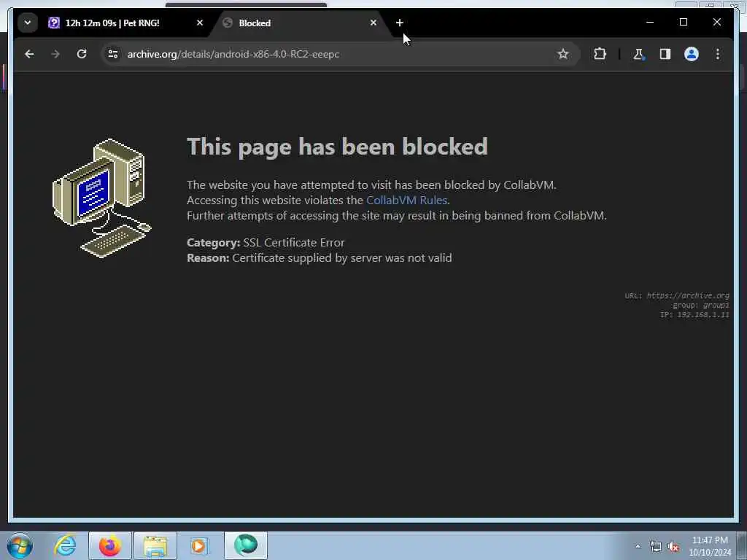Open a new tab with plus button
Viewport: 747px width, 560px height.
400,23
